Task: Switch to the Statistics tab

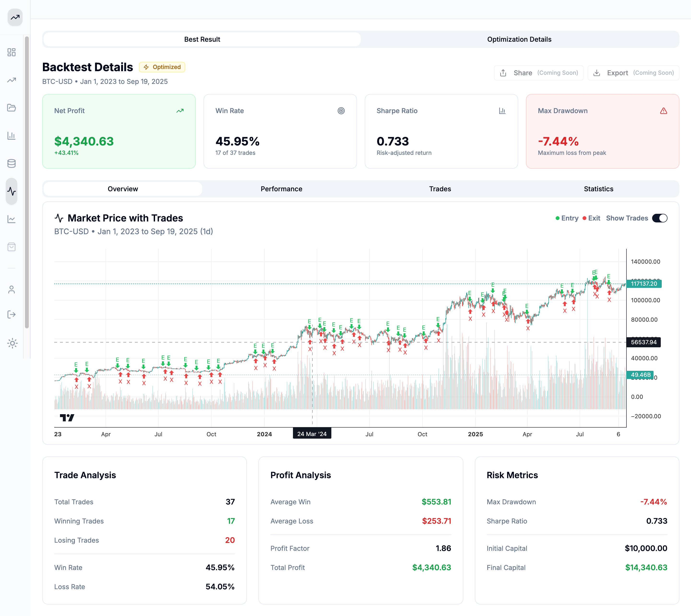Action: pos(599,189)
